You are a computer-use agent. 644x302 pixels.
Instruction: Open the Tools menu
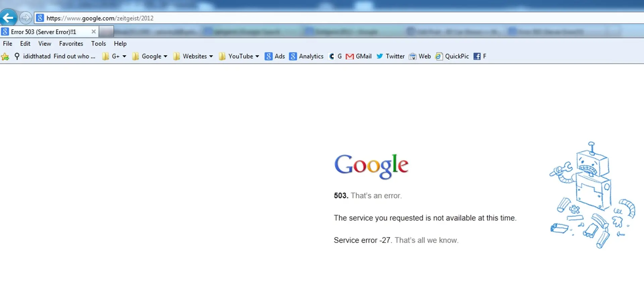[98, 44]
